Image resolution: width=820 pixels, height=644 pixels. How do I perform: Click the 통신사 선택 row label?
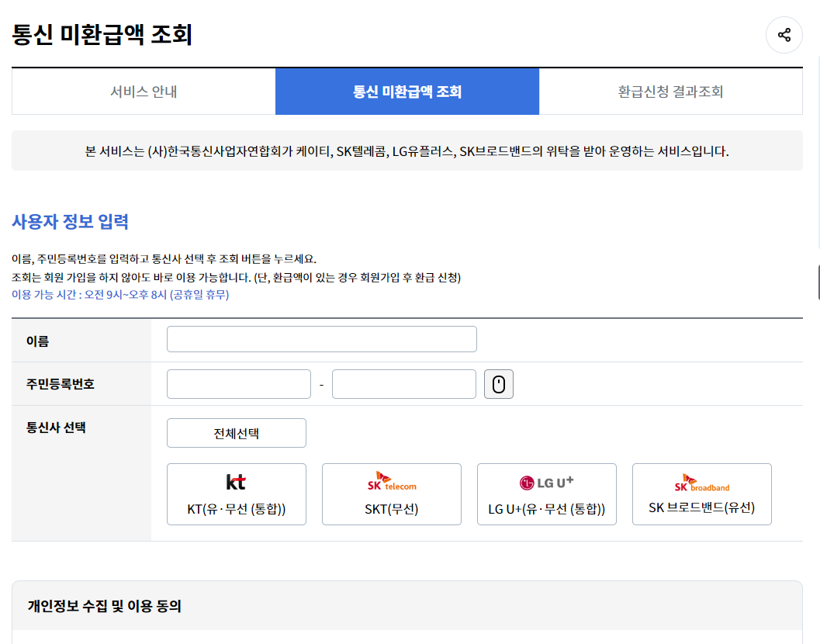tap(56, 428)
